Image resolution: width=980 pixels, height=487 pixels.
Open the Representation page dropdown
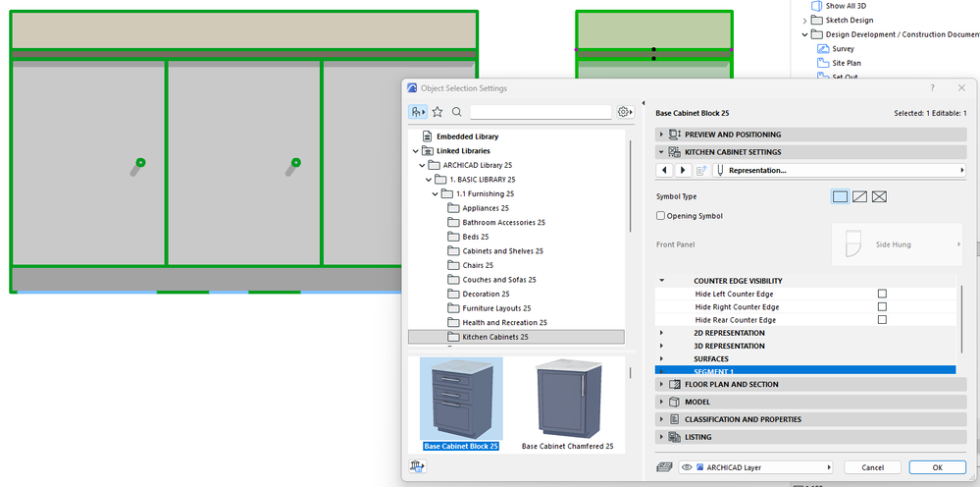[x=840, y=170]
